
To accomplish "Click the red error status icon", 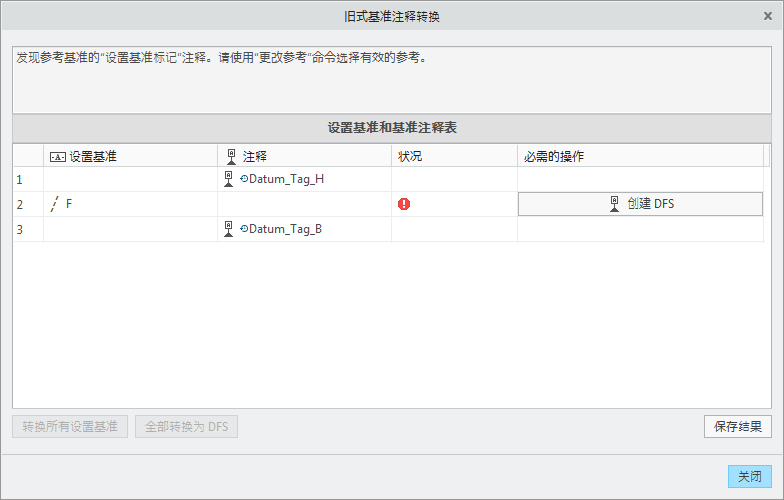I will (404, 204).
